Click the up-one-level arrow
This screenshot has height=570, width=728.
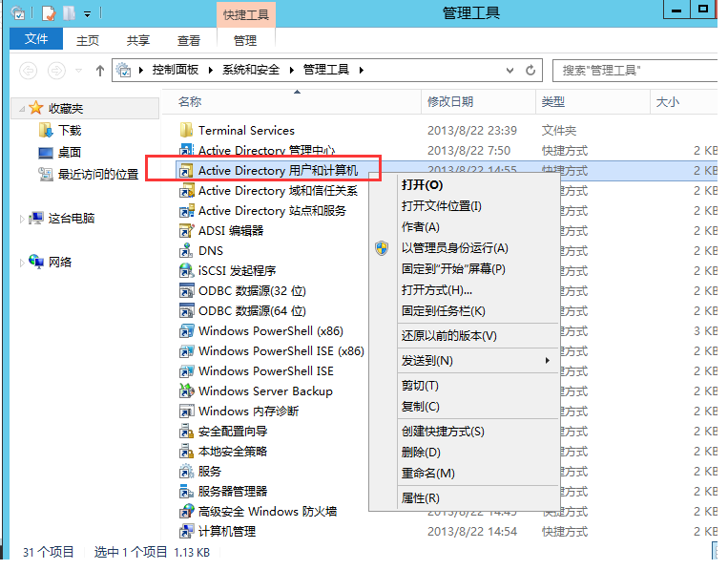(x=100, y=71)
